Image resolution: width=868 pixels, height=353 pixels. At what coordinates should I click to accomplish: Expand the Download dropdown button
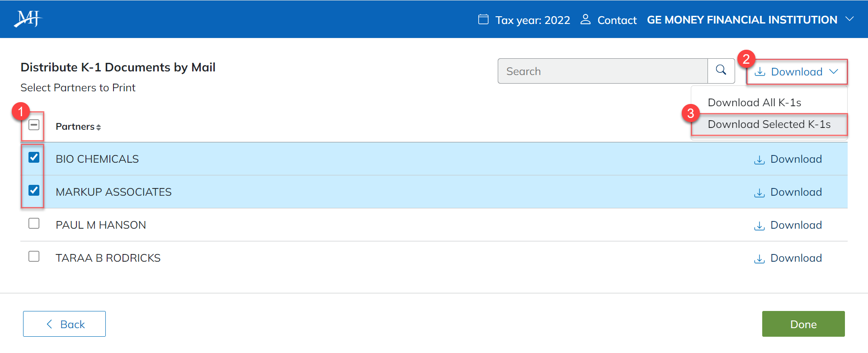797,72
